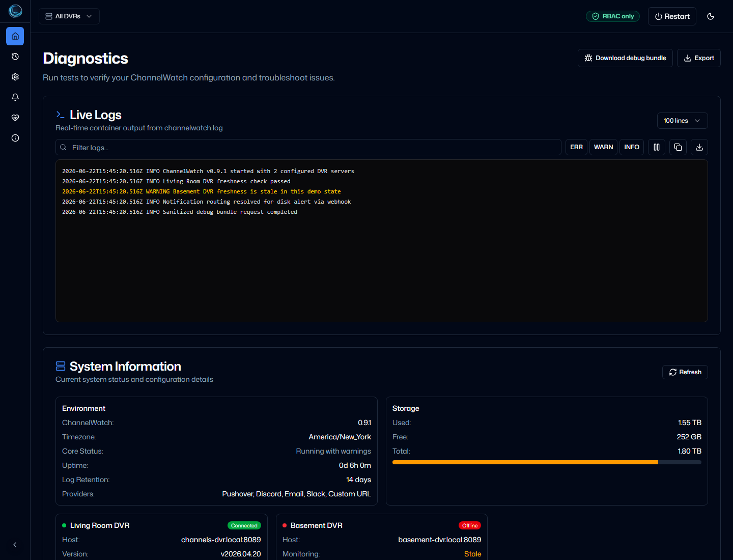733x560 pixels.
Task: Open the Notifications bell in sidebar
Action: tap(15, 97)
